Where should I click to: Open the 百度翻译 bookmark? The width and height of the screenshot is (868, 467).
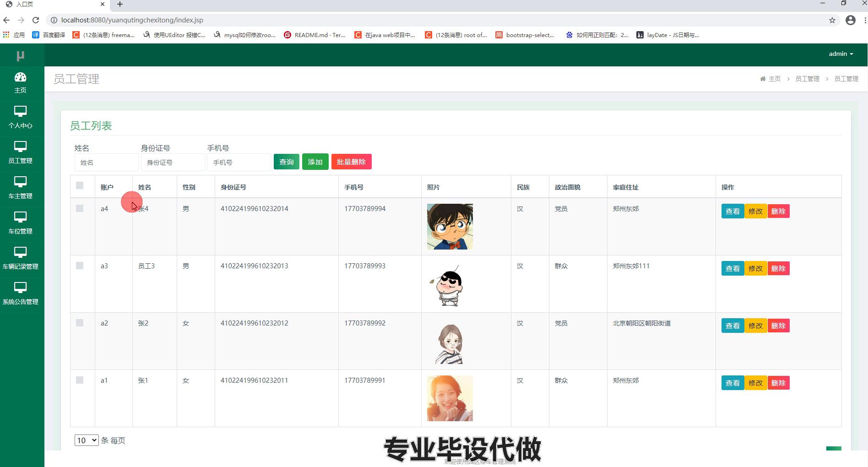point(49,35)
